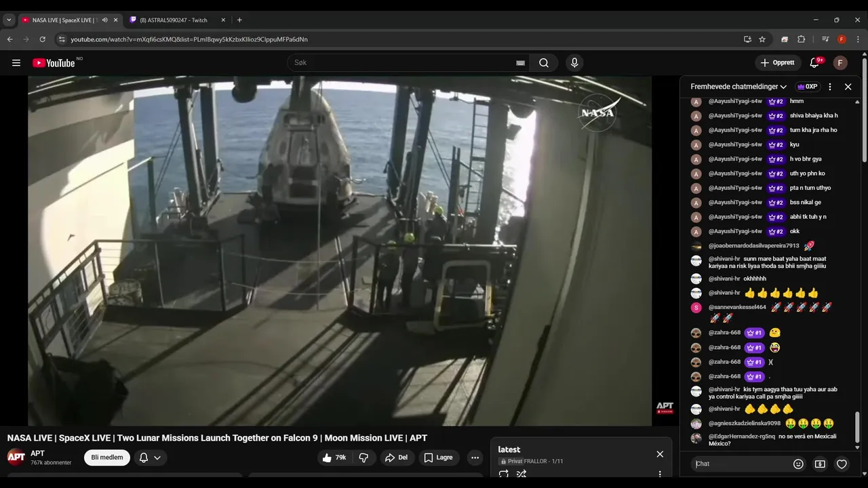This screenshot has width=868, height=488.
Task: Click the APT watermark in video corner
Action: [665, 407]
